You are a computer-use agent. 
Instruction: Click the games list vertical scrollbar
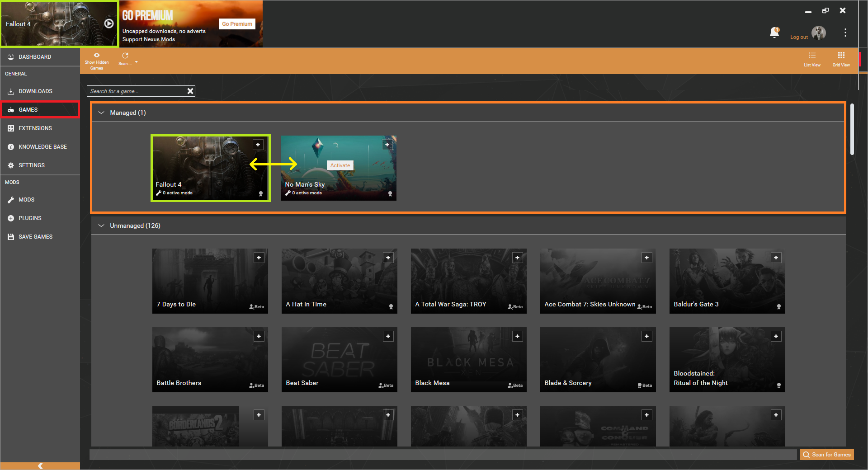tap(852, 130)
